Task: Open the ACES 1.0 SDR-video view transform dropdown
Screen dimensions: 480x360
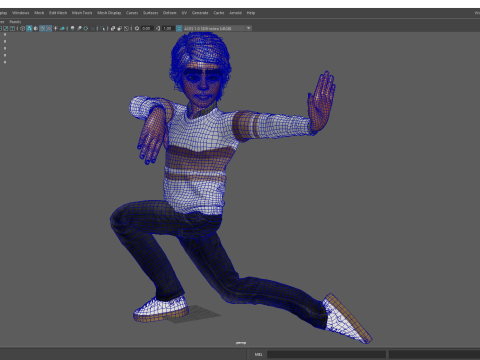Action: click(x=217, y=28)
